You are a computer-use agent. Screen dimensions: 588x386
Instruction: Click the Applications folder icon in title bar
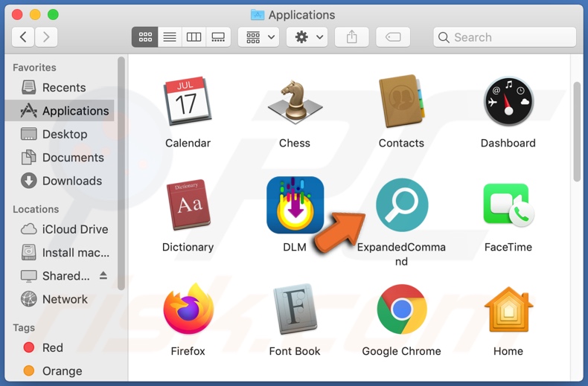pyautogui.click(x=258, y=15)
